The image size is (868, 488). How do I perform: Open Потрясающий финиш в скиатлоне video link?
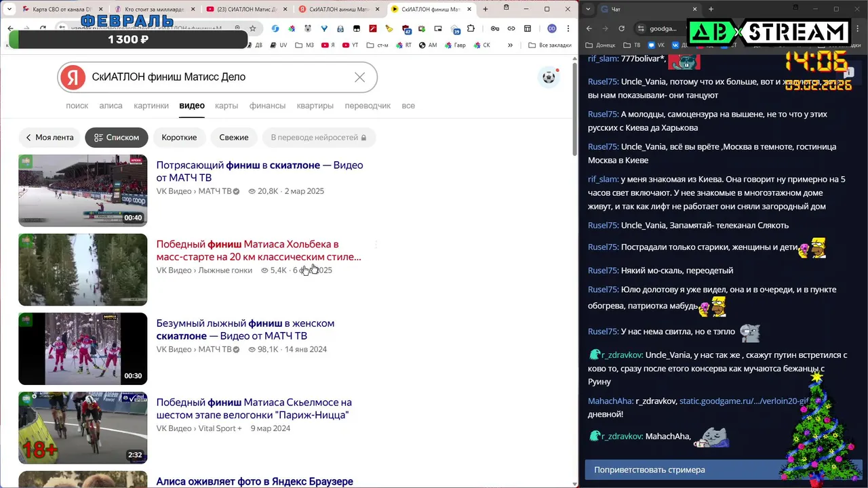click(x=260, y=171)
